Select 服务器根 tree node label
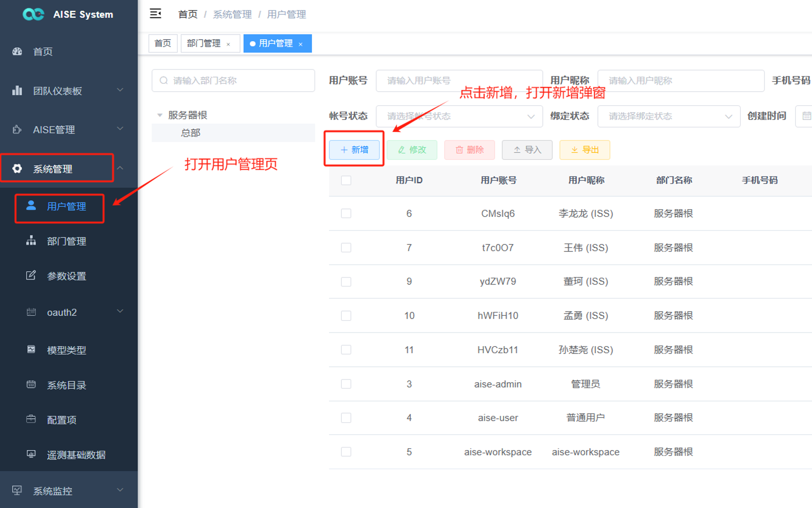Image resolution: width=812 pixels, height=508 pixels. [x=188, y=115]
